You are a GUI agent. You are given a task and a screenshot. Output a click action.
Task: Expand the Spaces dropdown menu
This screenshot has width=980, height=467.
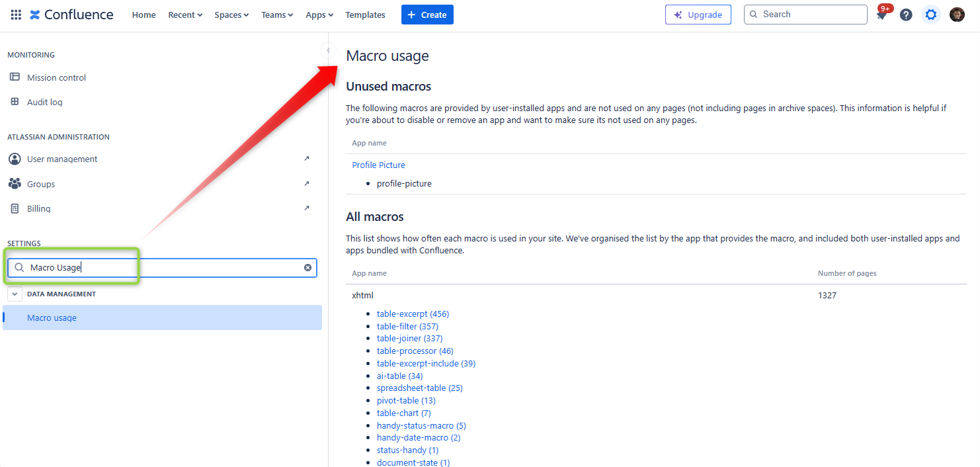click(231, 15)
